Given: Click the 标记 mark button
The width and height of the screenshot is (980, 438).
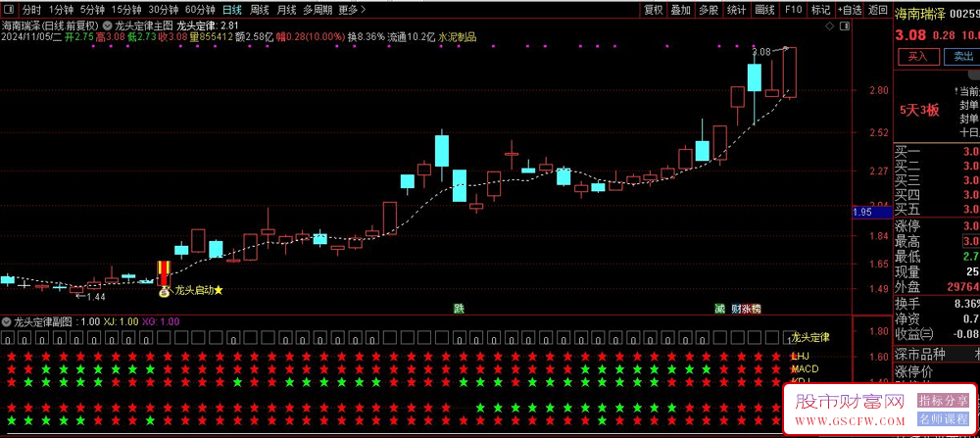Looking at the screenshot, I should (x=820, y=10).
